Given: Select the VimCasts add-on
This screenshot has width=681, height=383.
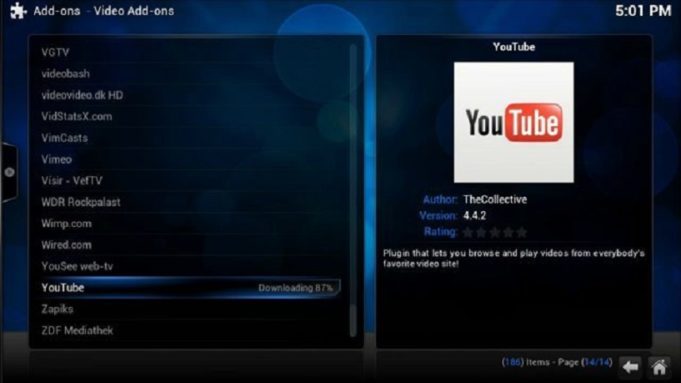Looking at the screenshot, I should (191, 138).
